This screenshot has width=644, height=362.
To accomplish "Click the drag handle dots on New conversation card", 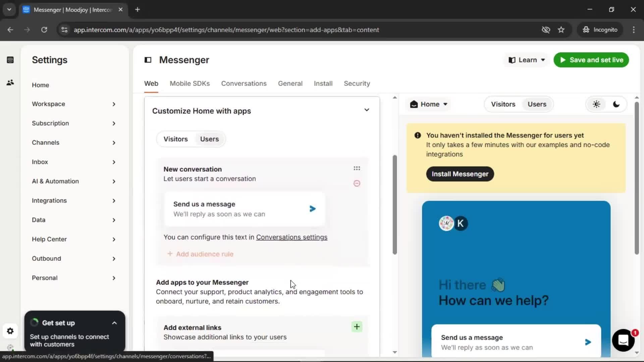I will (x=357, y=168).
